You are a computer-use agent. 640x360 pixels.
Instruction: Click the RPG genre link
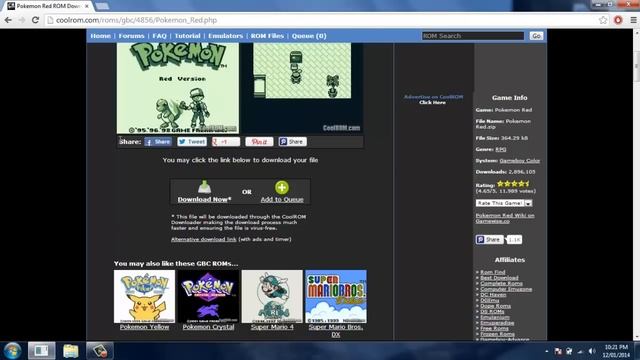point(500,149)
